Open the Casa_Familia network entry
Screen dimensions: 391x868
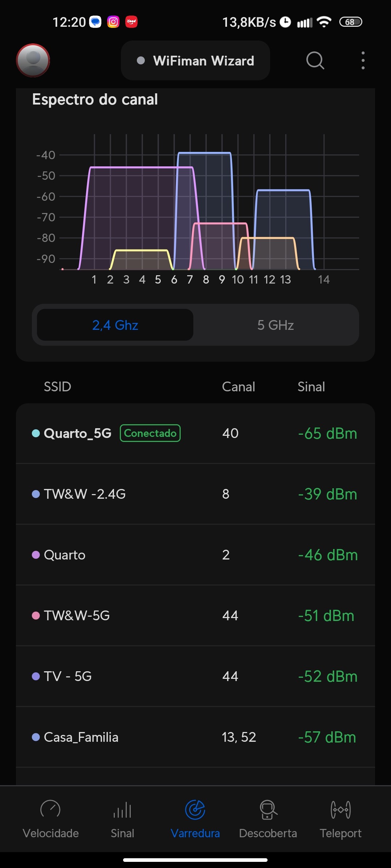point(195,737)
